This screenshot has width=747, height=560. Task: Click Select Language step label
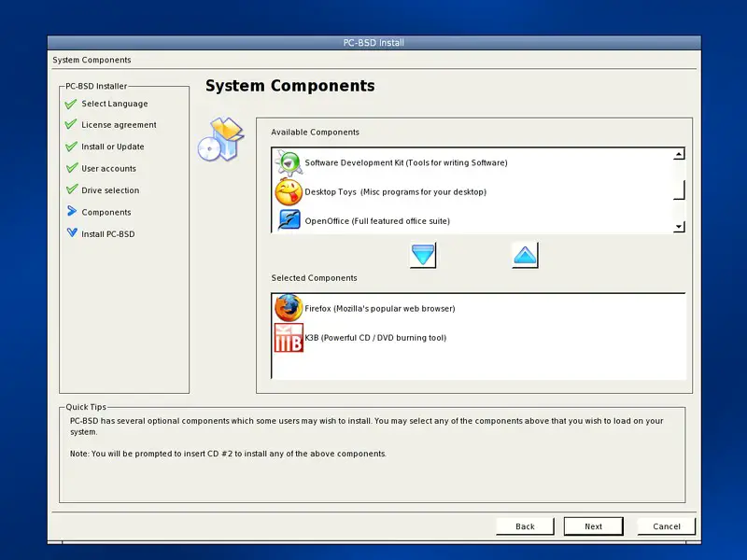(x=114, y=104)
